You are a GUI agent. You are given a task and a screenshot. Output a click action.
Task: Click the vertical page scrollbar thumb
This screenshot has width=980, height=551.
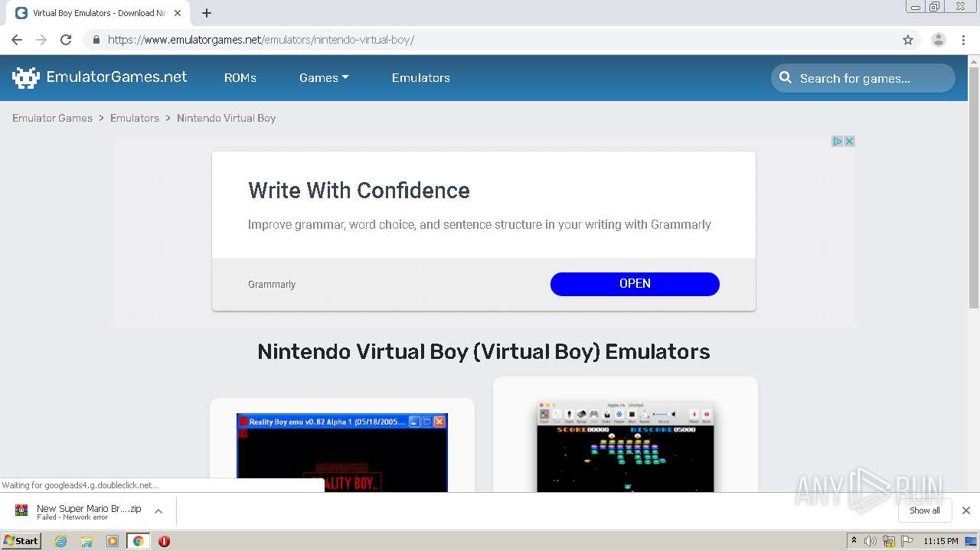[974, 187]
